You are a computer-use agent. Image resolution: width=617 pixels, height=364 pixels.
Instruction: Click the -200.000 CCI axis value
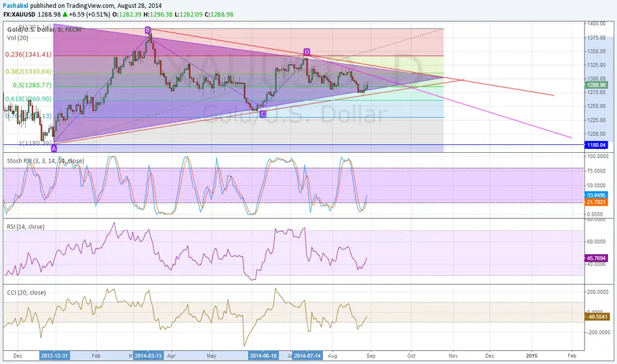(597, 332)
